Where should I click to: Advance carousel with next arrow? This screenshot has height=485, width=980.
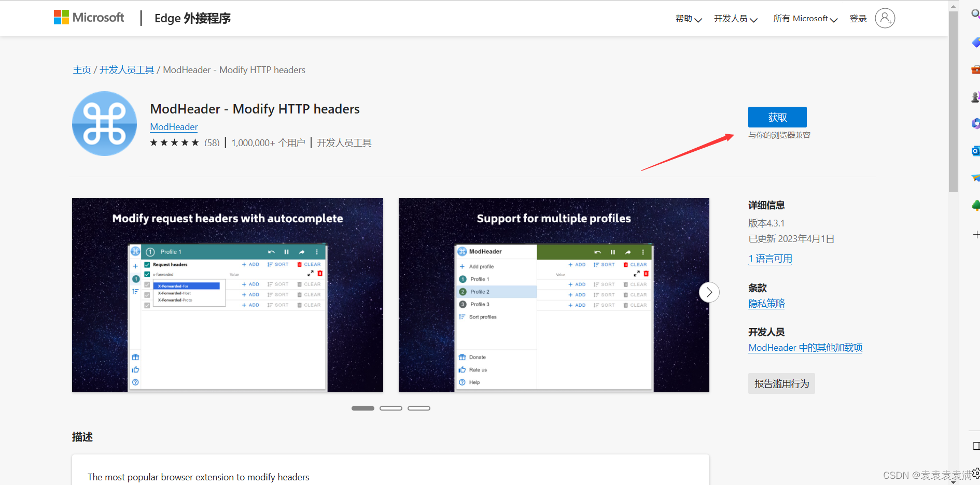click(x=709, y=292)
